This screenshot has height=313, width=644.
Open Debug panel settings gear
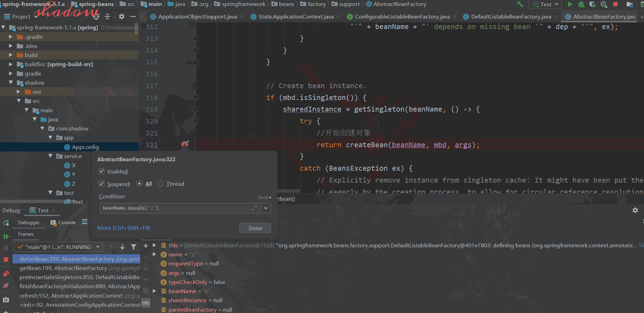coord(635,210)
